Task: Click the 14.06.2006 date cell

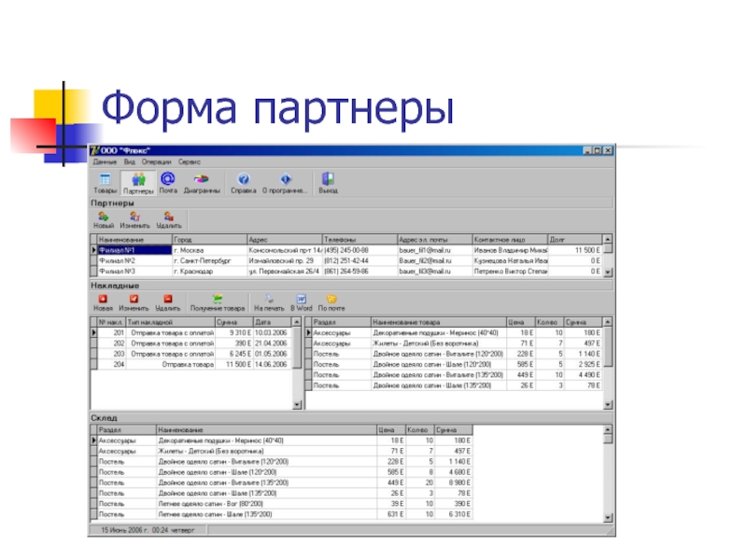Action: pos(272,364)
